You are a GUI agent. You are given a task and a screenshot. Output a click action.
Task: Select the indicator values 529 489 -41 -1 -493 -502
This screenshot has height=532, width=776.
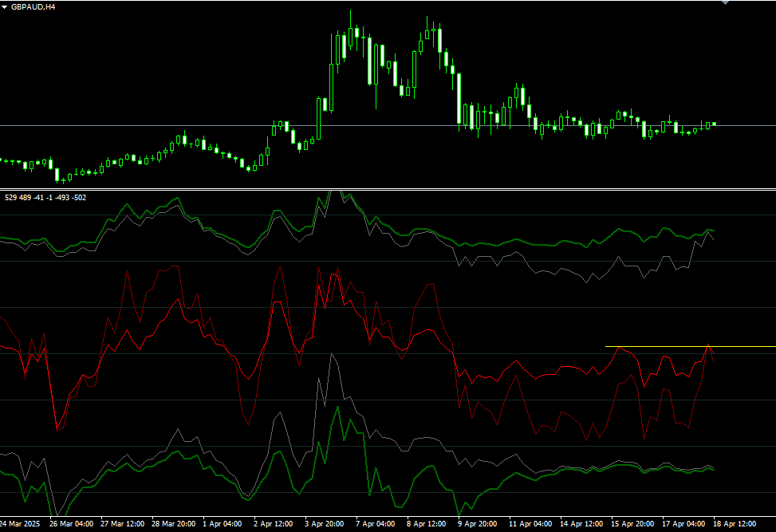coord(45,198)
